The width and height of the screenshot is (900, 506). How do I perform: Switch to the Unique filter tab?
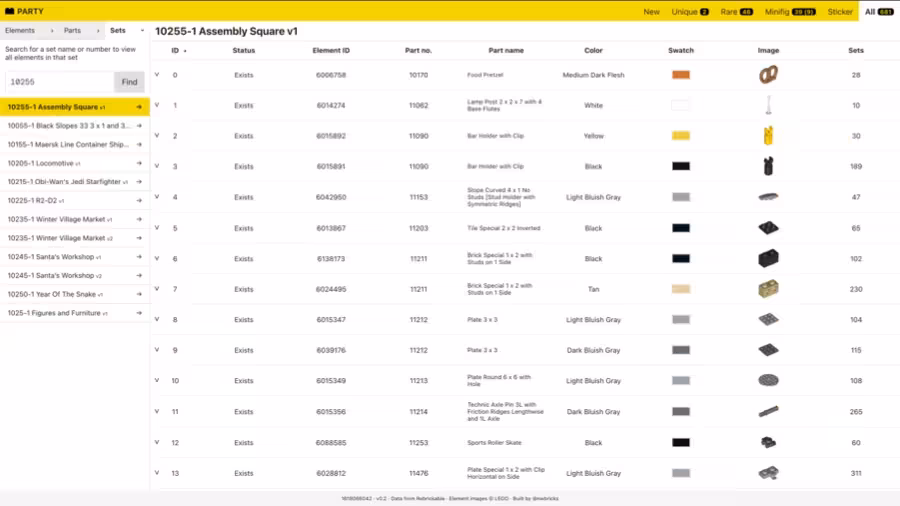point(690,11)
